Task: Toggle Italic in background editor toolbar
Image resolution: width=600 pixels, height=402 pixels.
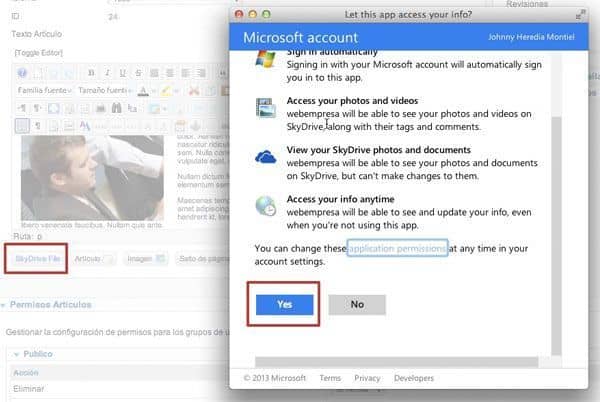Action: tap(107, 73)
